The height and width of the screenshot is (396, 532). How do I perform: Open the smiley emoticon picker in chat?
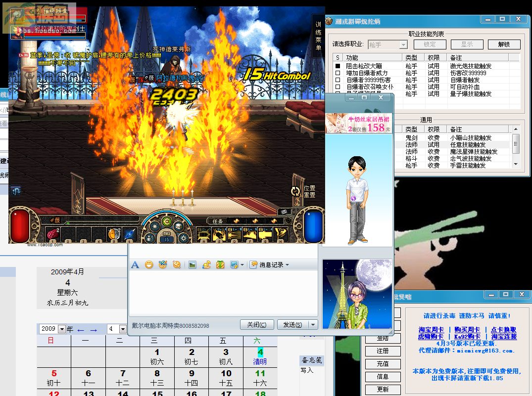click(x=148, y=264)
